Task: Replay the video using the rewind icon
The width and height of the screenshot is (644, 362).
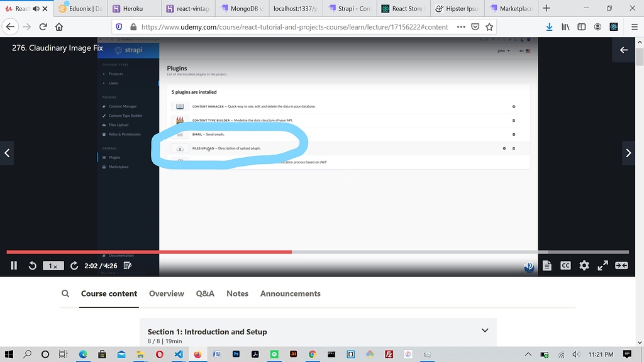Action: coord(32,265)
